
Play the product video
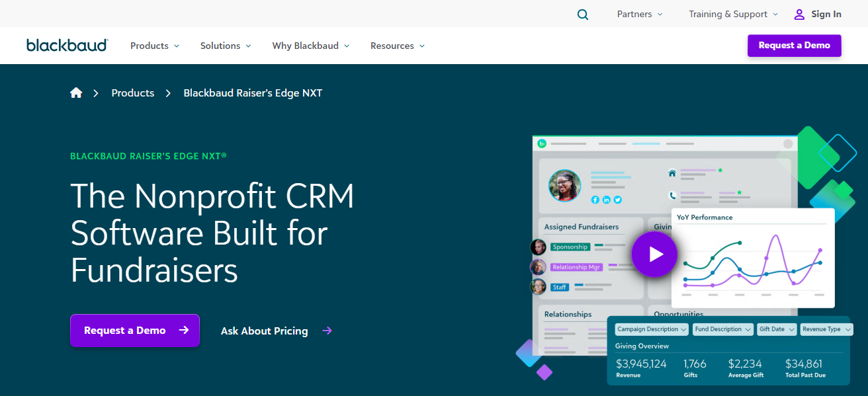[x=654, y=254]
